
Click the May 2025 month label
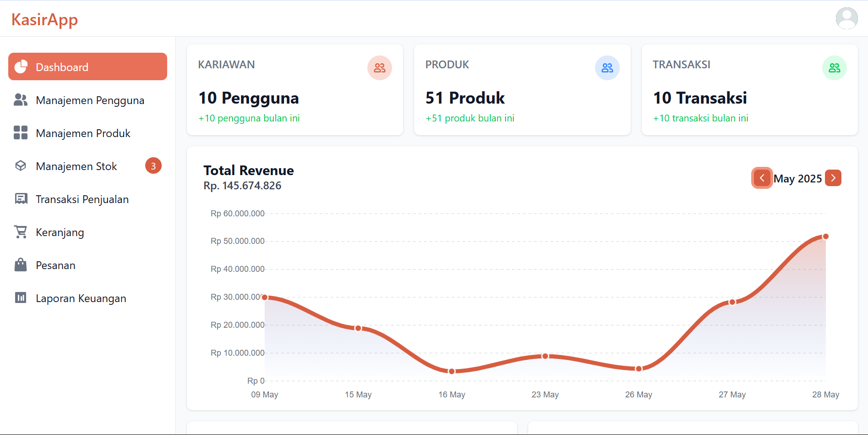(x=797, y=178)
